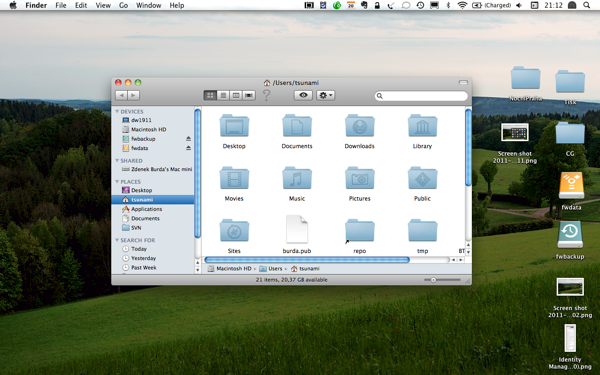Viewport: 600px width, 375px height.
Task: Select the burda.pub file icon
Action: point(297,229)
